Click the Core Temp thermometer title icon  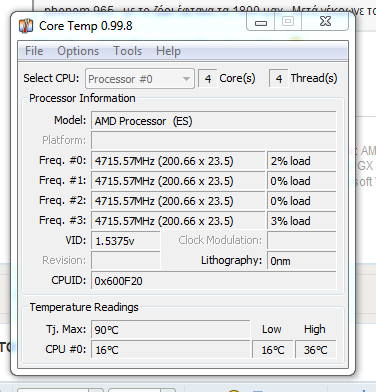point(26,26)
